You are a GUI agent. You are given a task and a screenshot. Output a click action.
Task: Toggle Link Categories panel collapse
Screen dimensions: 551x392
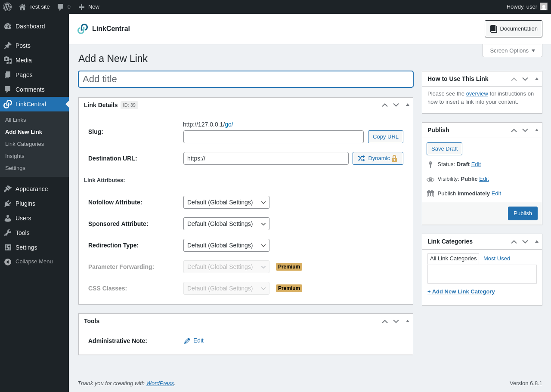(x=537, y=241)
